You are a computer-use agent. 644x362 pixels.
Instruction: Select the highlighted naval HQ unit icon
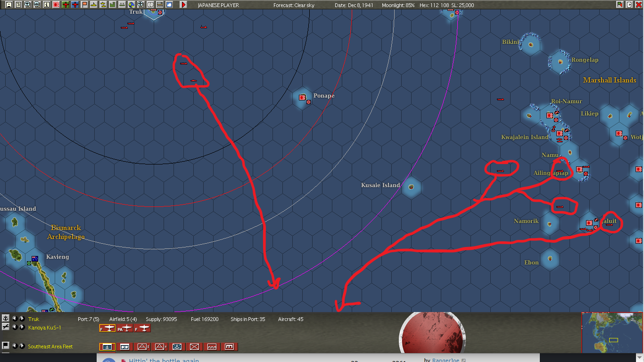tap(107, 347)
